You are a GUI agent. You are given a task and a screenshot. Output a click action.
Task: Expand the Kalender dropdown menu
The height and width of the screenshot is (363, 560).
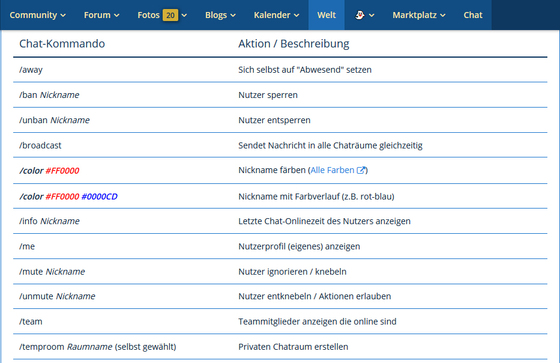(276, 15)
